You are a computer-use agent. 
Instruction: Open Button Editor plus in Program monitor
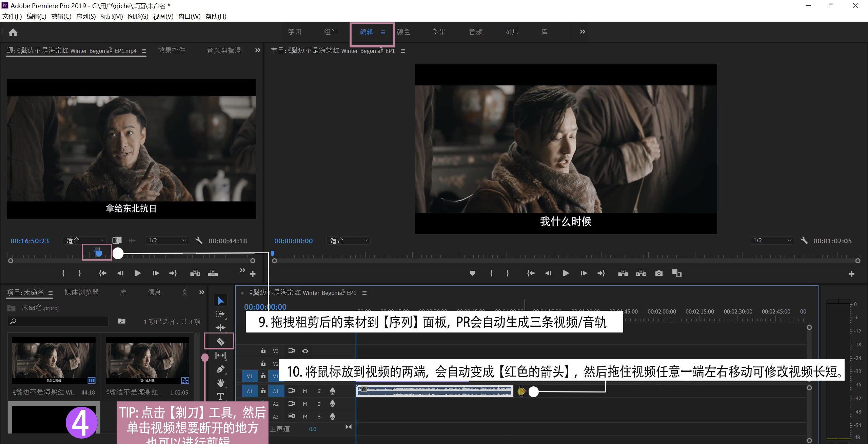[851, 274]
